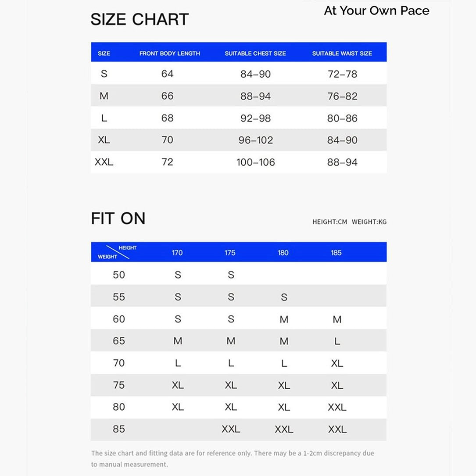476x476 pixels.
Task: Click the 100–106 chest size value
Action: 256,162
